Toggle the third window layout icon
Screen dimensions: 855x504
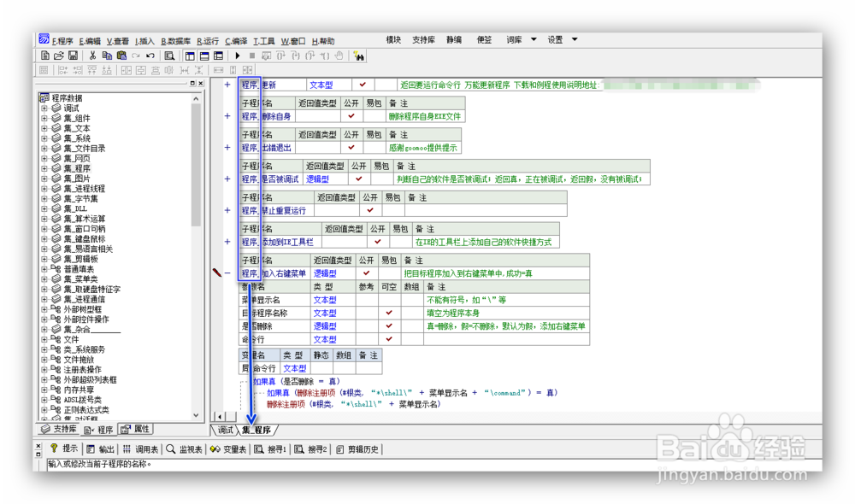[x=218, y=56]
